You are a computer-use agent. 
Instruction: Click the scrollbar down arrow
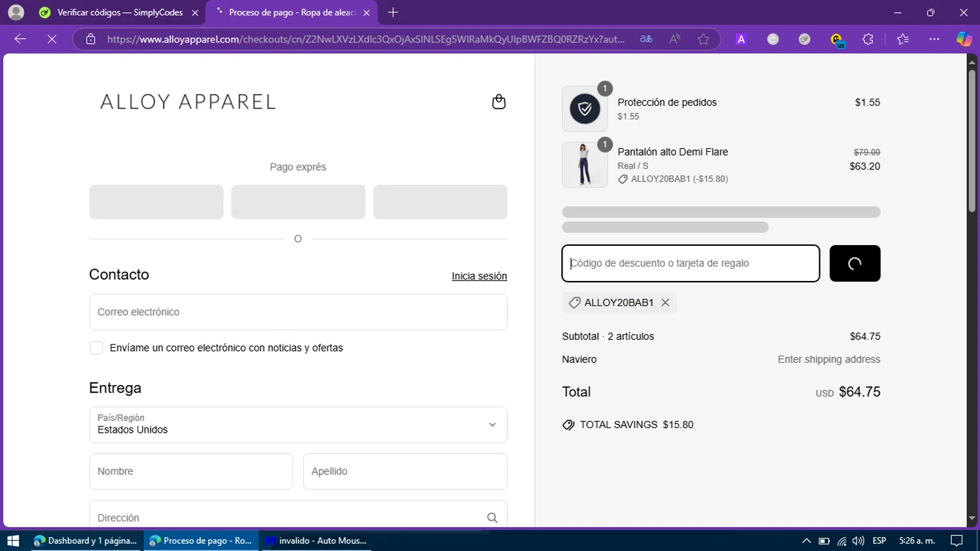point(972,518)
